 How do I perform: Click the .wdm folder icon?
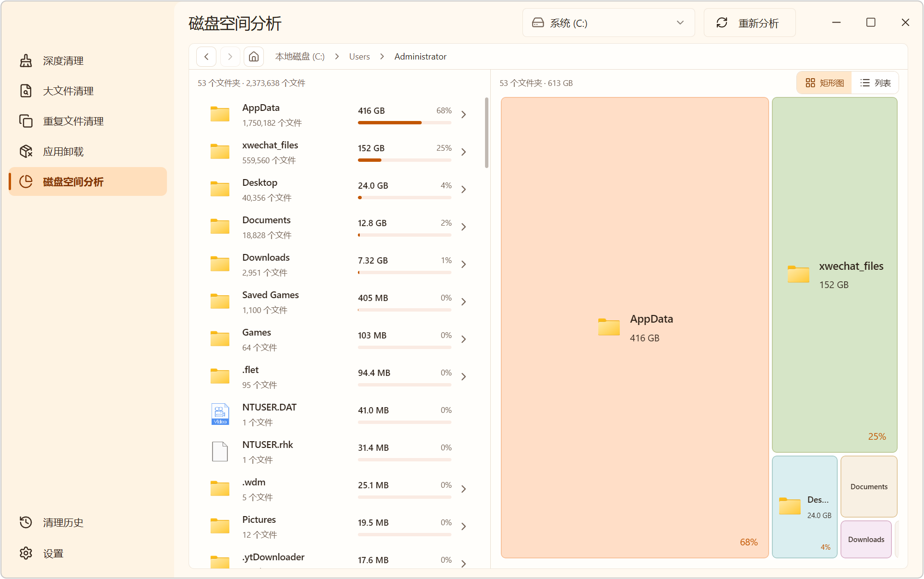click(220, 489)
